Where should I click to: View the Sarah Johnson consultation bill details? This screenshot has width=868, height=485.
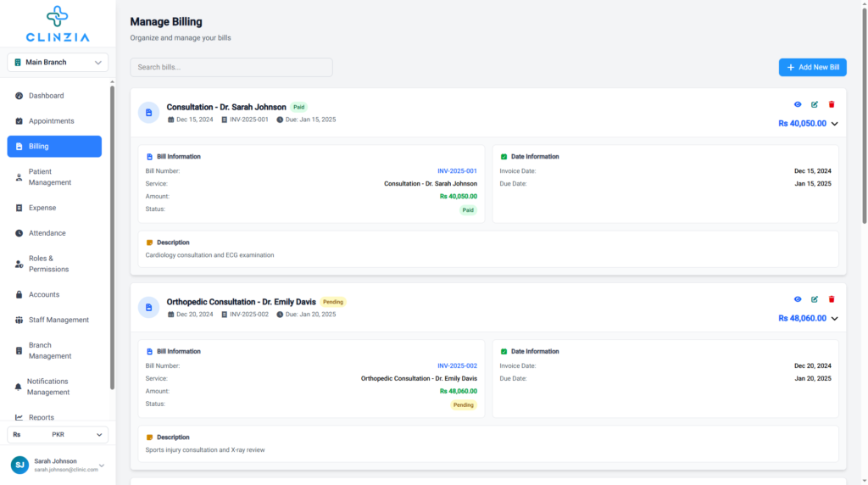point(798,104)
